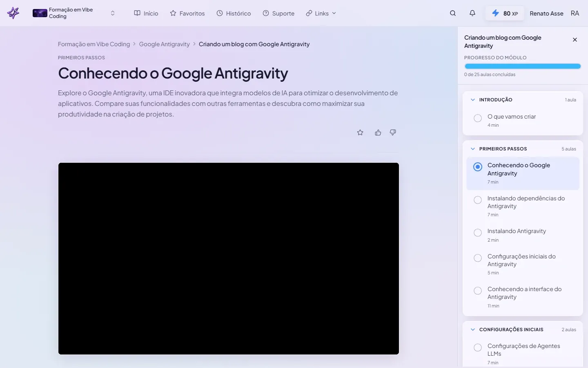Open lesson 'Instalando dependências do Antigravity'
Image resolution: width=588 pixels, height=368 pixels.
[526, 202]
